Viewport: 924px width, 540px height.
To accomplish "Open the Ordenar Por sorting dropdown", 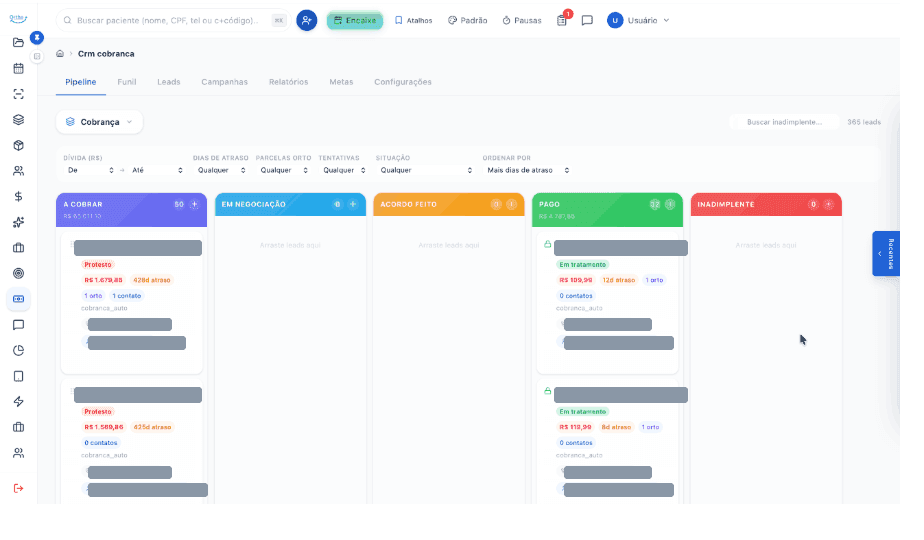I will (x=527, y=170).
